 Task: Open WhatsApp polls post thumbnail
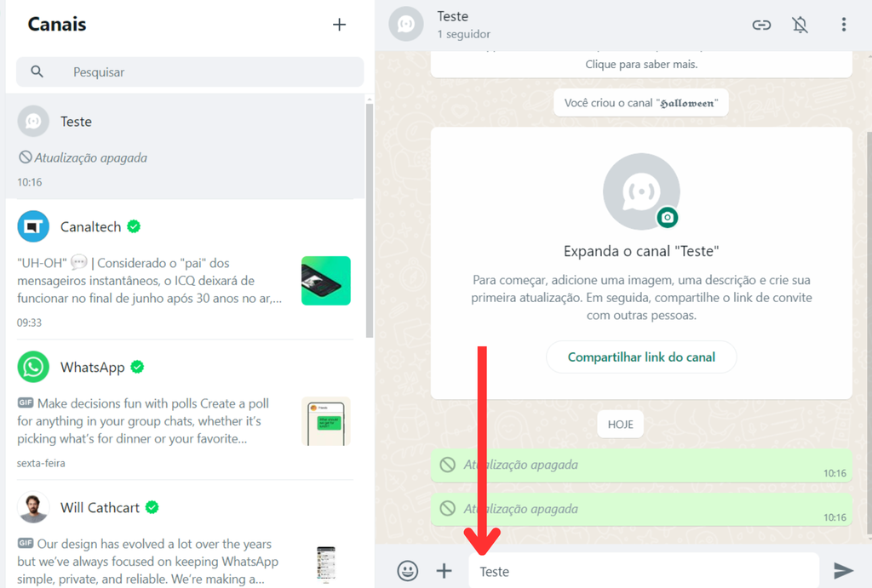point(326,421)
